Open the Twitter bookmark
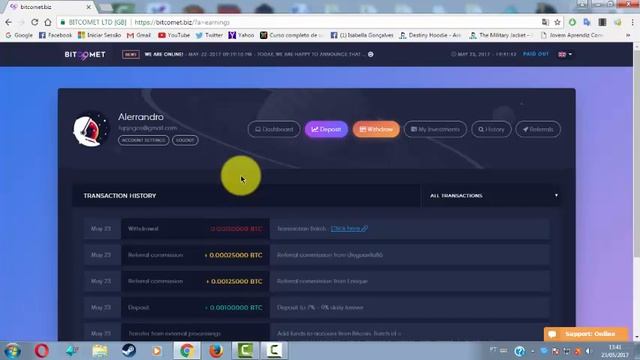Viewport: 640px width, 360px height. click(x=209, y=36)
